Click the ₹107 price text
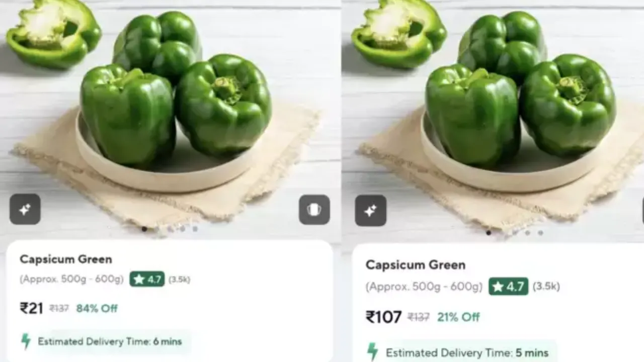 (383, 317)
